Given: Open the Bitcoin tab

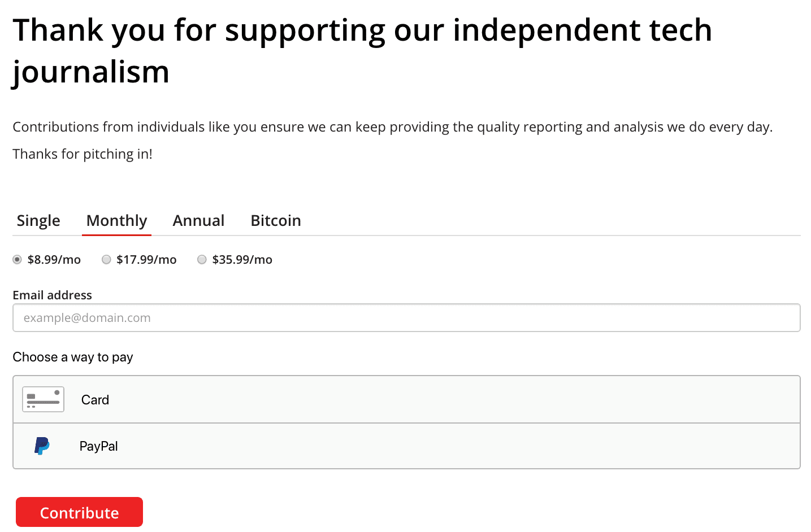Looking at the screenshot, I should click(x=276, y=220).
